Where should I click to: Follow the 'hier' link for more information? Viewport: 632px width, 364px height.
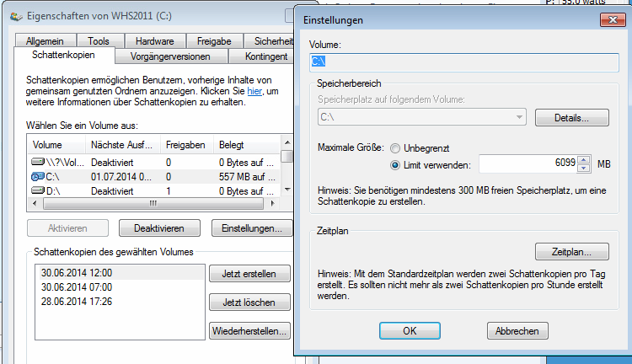point(254,91)
